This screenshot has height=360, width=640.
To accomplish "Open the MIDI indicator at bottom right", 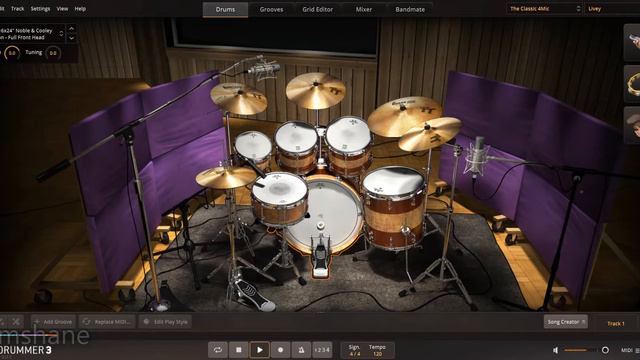I will [x=630, y=350].
